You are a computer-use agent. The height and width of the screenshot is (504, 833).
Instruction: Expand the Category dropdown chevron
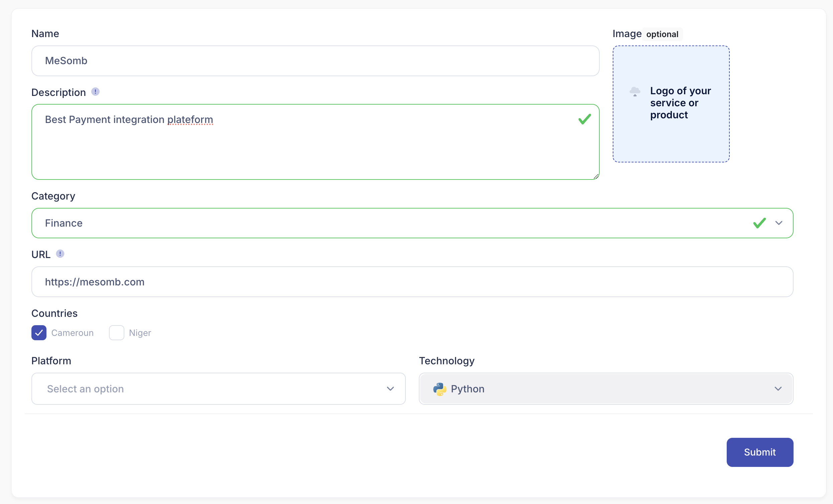coord(779,223)
